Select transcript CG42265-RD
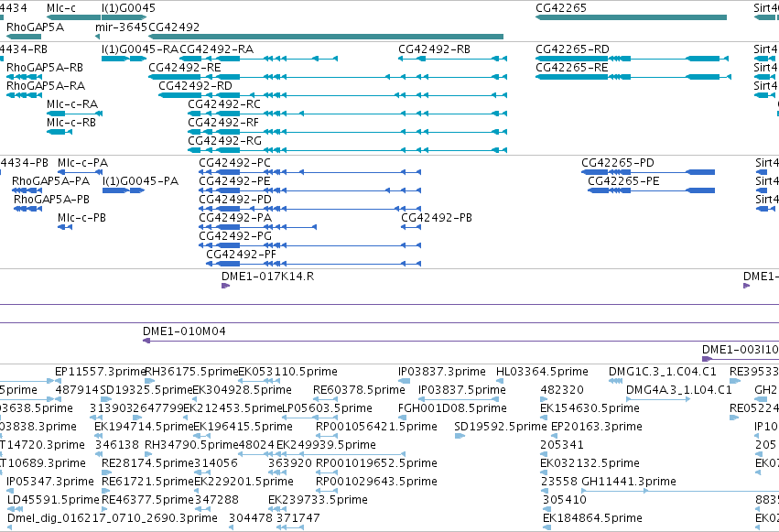The width and height of the screenshot is (779, 532). (632, 59)
